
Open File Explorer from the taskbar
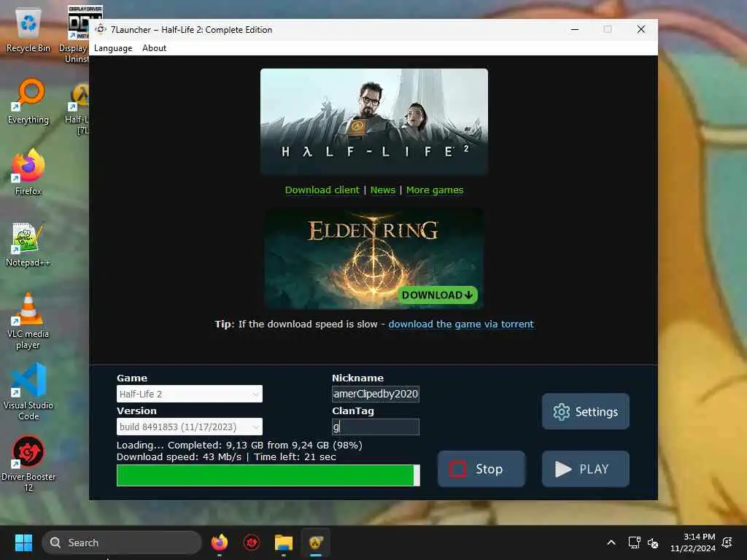284,542
